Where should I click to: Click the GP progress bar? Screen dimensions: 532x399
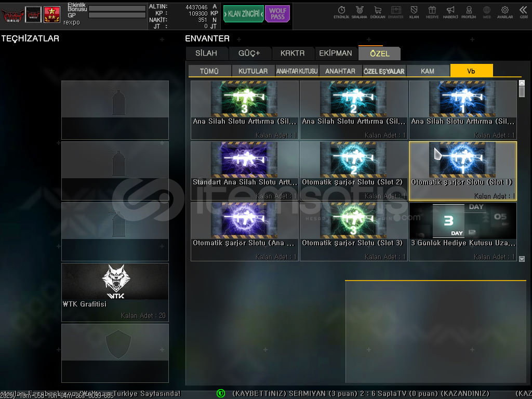(x=117, y=15)
